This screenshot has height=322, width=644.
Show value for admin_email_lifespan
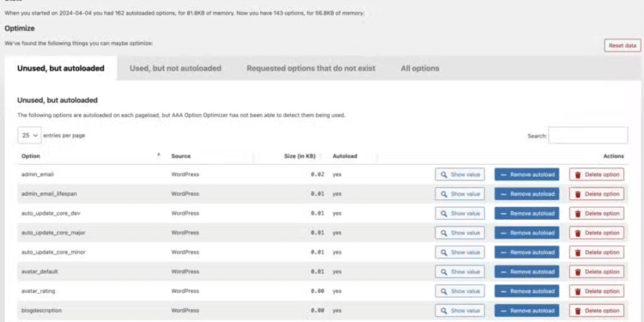(459, 194)
